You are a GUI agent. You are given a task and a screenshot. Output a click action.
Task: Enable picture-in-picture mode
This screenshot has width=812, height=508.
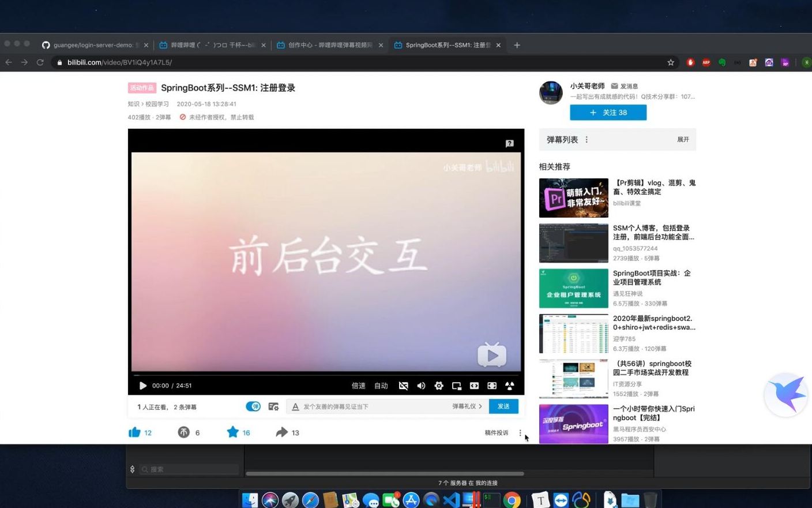pyautogui.click(x=457, y=386)
